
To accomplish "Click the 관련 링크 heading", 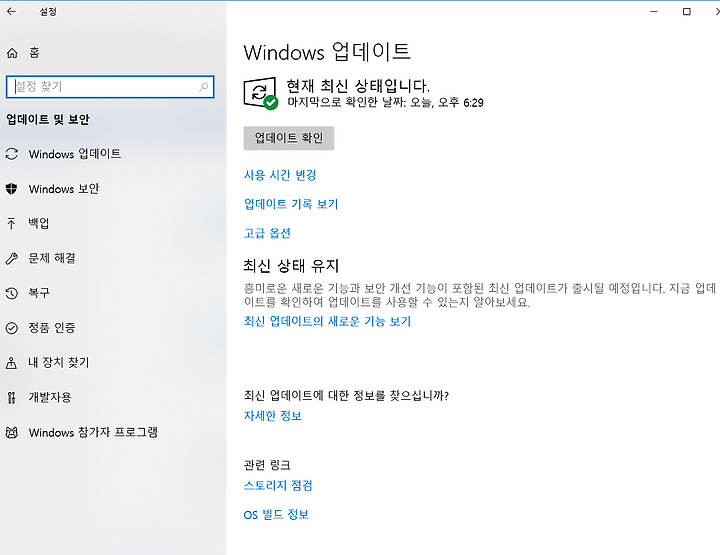I will coord(267,465).
